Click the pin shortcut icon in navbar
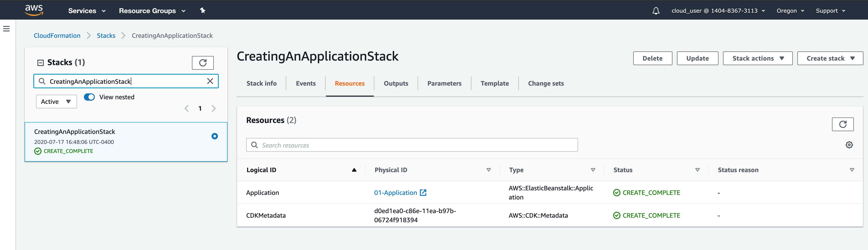This screenshot has height=250, width=868. [202, 10]
